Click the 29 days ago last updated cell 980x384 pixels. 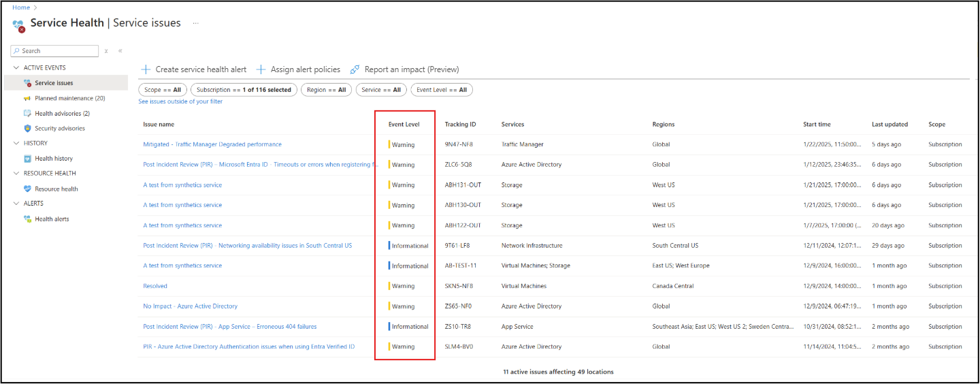coord(889,245)
